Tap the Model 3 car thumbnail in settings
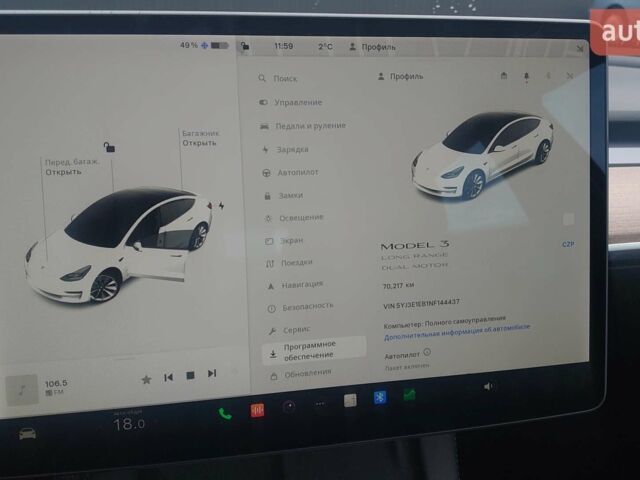 click(x=483, y=156)
